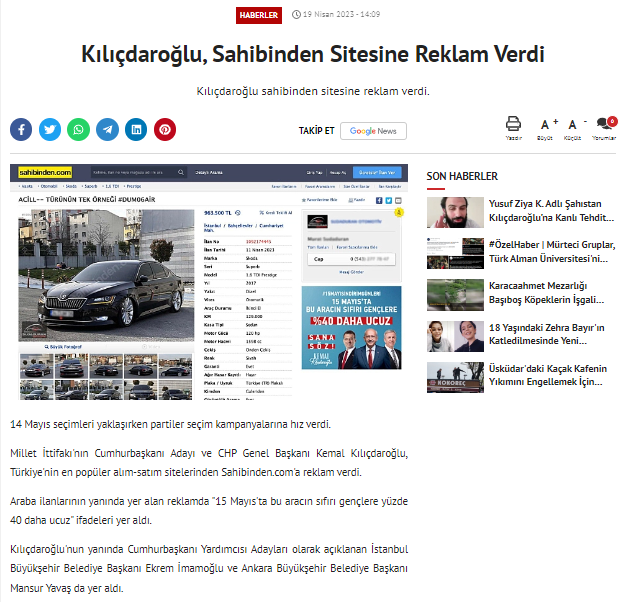This screenshot has width=625, height=602.
Task: Pin article on Pinterest
Action: pos(165,130)
